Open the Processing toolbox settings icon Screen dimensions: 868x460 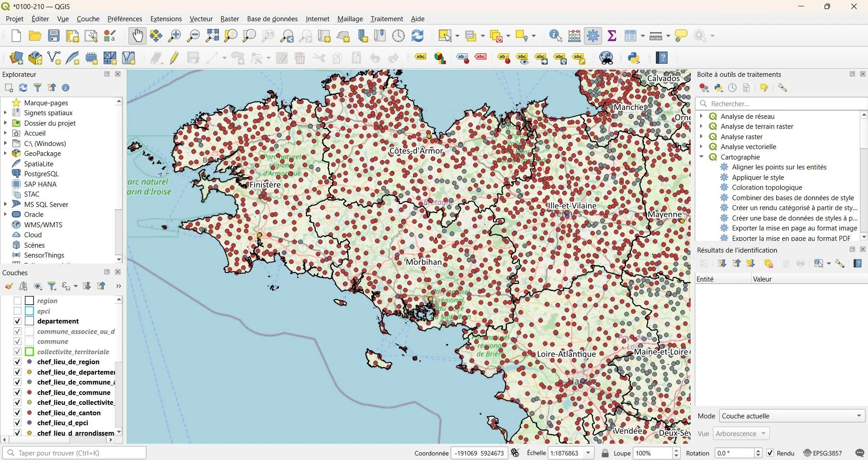pyautogui.click(x=782, y=88)
